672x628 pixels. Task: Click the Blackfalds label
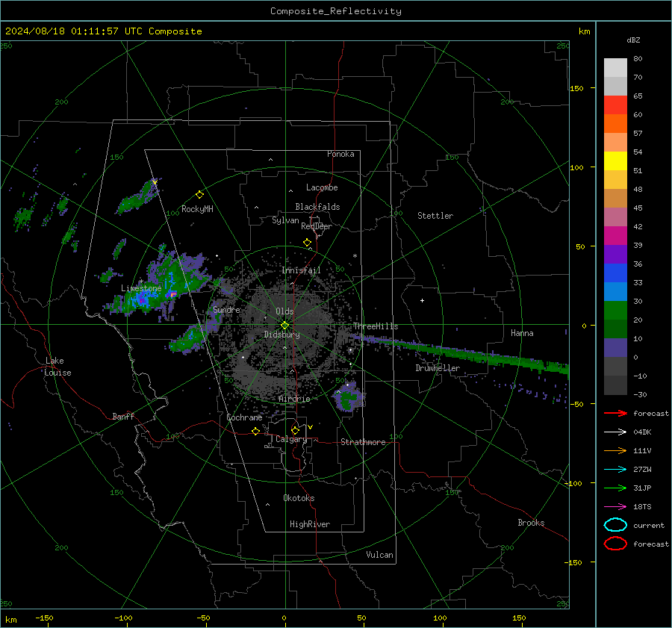[x=317, y=207]
